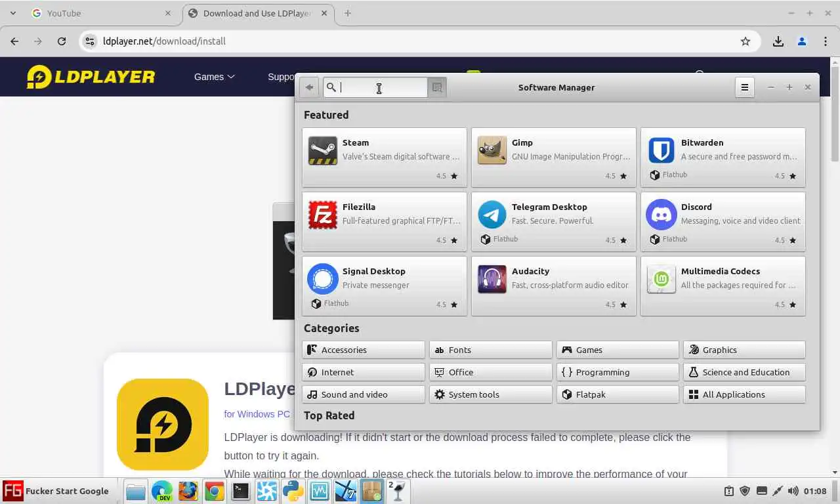Open the Audacity featured app
This screenshot has height=504, width=840.
point(554,286)
